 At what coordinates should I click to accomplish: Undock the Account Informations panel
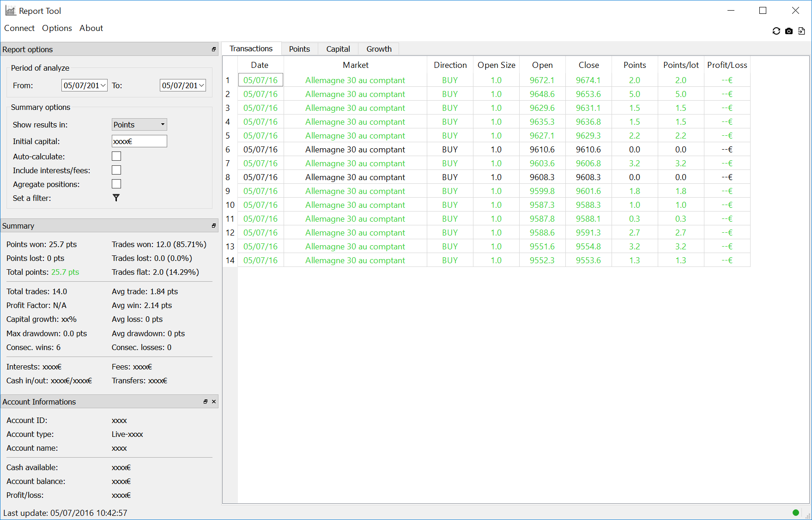(206, 402)
